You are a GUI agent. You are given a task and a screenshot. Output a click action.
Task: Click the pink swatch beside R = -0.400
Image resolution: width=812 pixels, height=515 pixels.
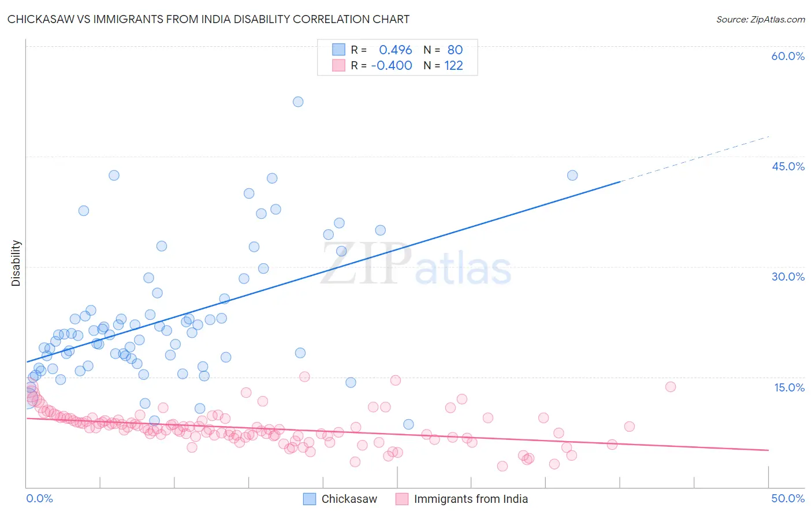pyautogui.click(x=338, y=66)
